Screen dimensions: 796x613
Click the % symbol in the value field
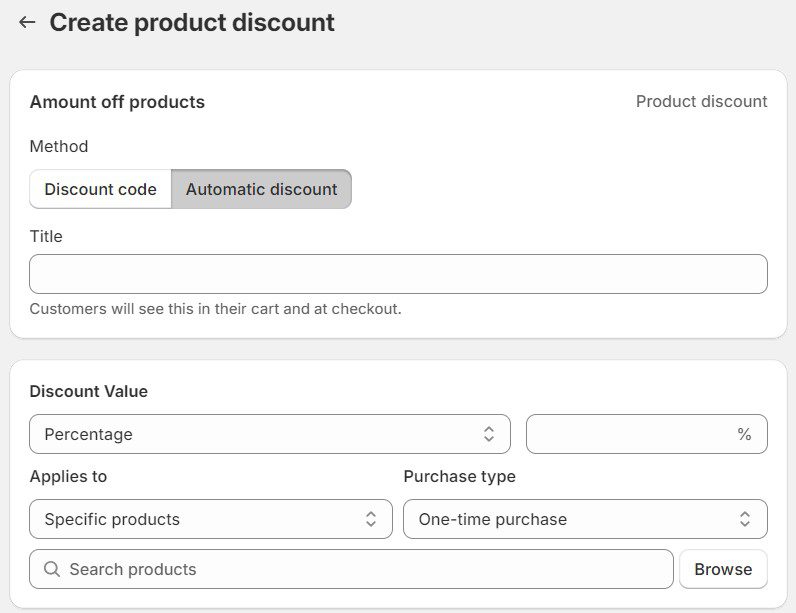point(743,434)
